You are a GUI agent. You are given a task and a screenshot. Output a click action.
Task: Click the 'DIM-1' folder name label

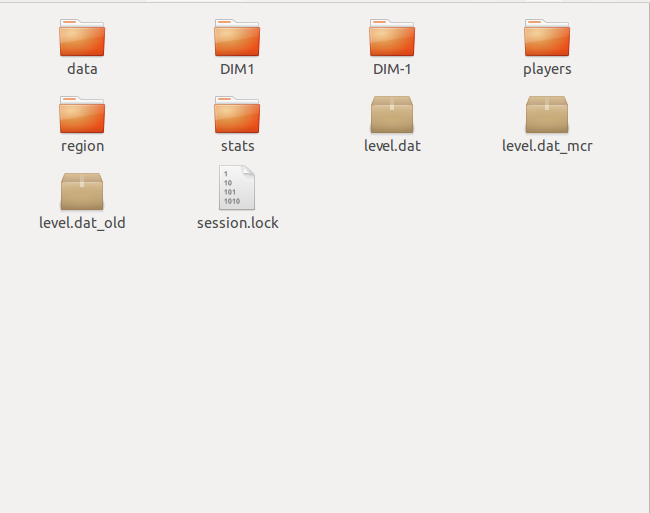(392, 69)
